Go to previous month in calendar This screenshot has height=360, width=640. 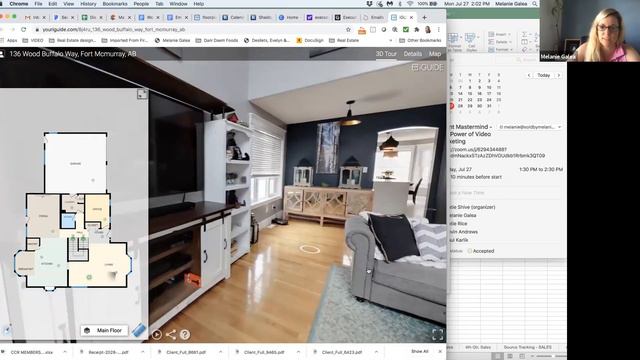(x=529, y=76)
